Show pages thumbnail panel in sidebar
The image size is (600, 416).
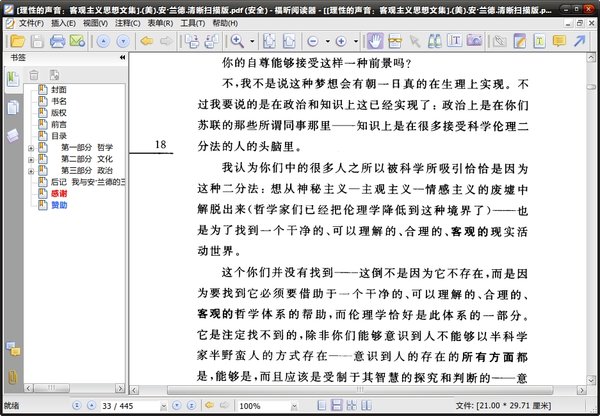pyautogui.click(x=13, y=107)
